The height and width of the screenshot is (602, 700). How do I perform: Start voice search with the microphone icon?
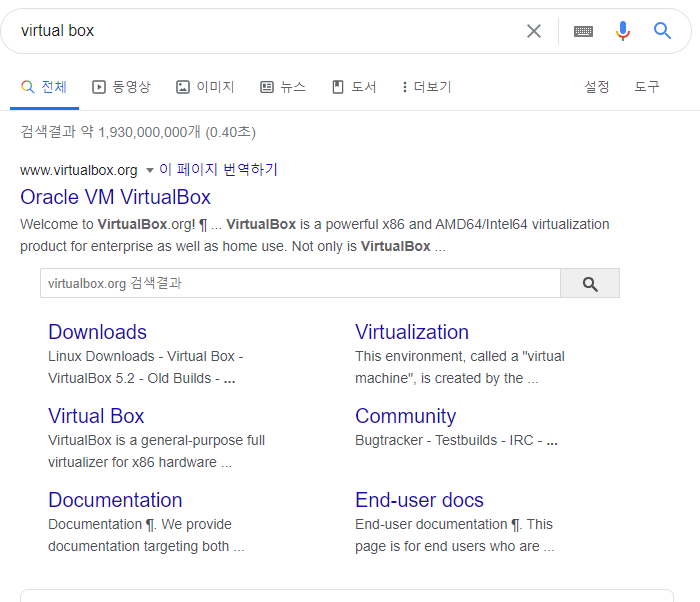[x=622, y=31]
